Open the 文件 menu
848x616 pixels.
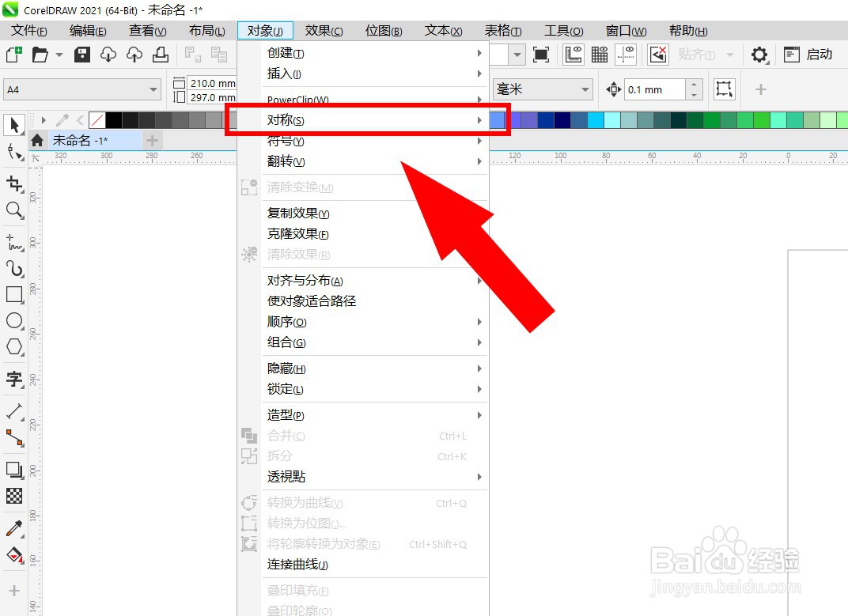[x=29, y=31]
